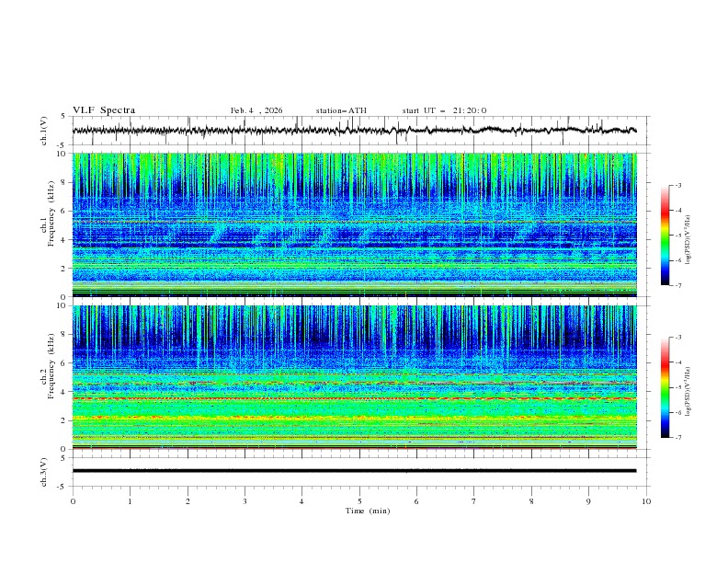
Task: Select the "start UT = 21:20:0" header text
Action: click(444, 110)
